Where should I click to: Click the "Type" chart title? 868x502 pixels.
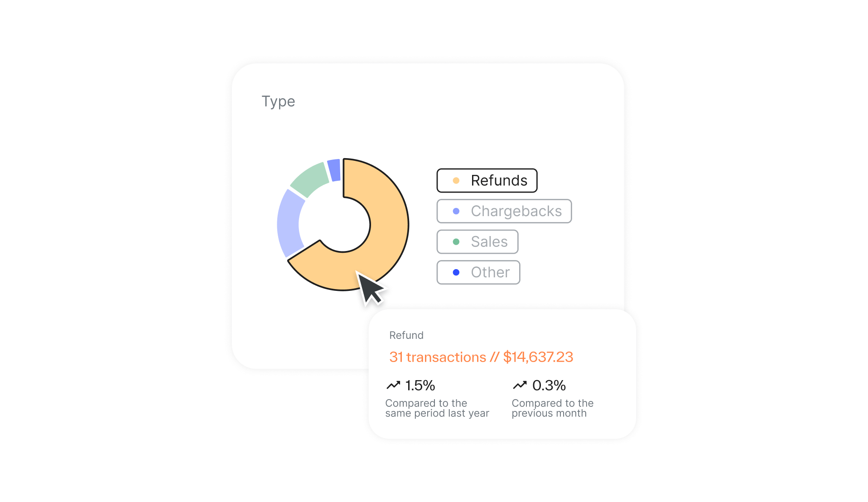coord(278,101)
